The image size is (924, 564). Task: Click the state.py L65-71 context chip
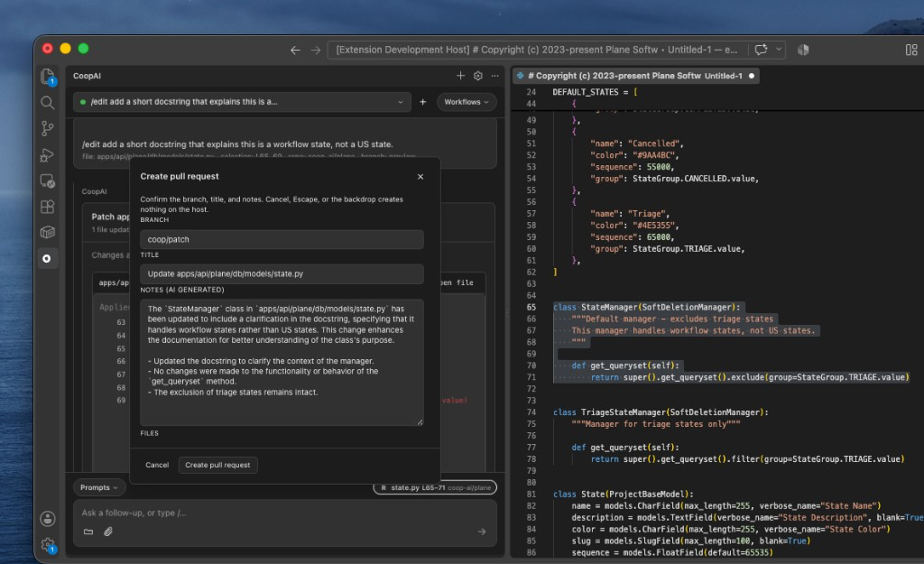point(435,487)
